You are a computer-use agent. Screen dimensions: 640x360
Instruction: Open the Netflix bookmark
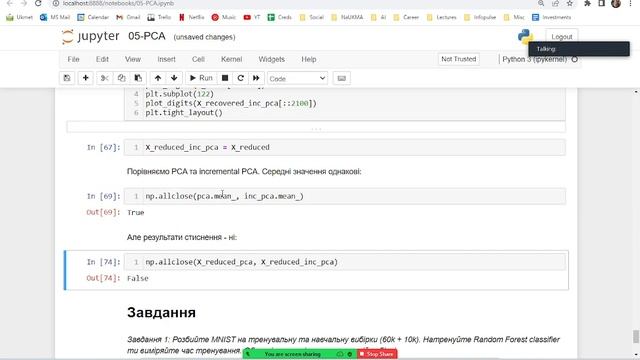coord(191,17)
